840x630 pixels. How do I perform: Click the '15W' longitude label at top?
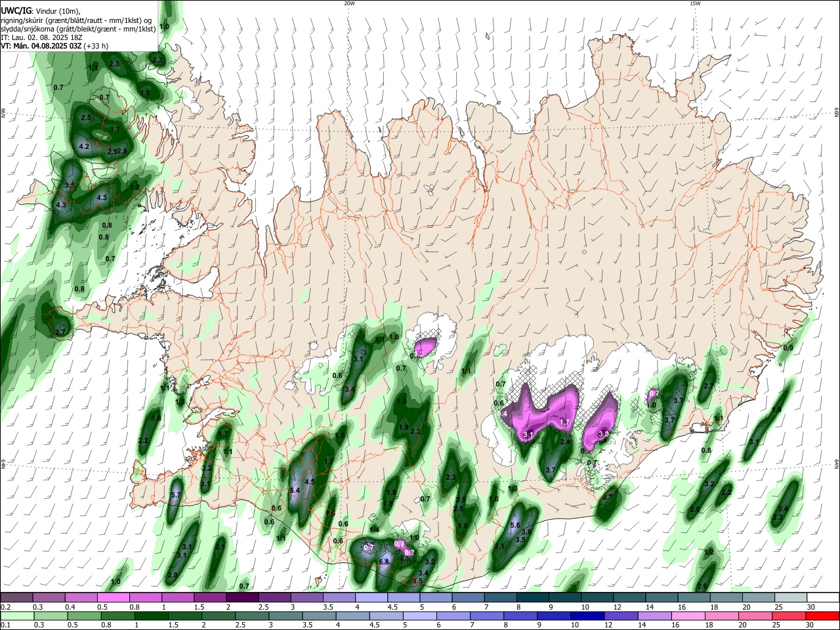pos(695,3)
